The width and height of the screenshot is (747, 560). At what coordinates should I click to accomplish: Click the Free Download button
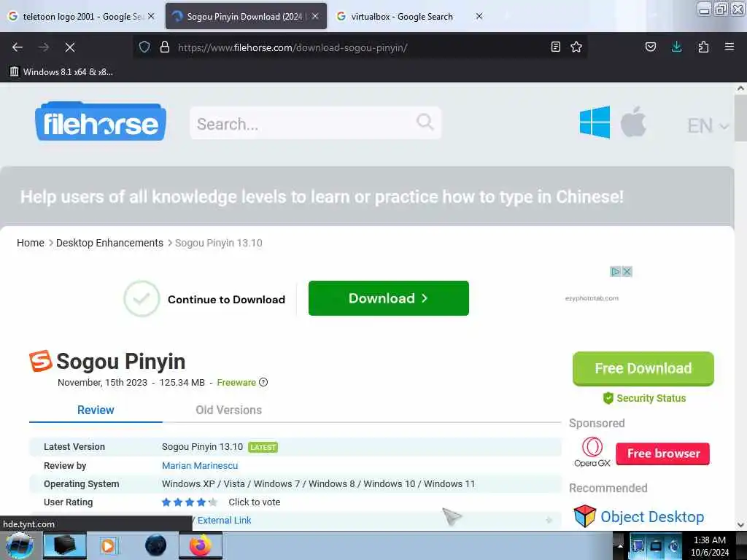click(x=643, y=368)
